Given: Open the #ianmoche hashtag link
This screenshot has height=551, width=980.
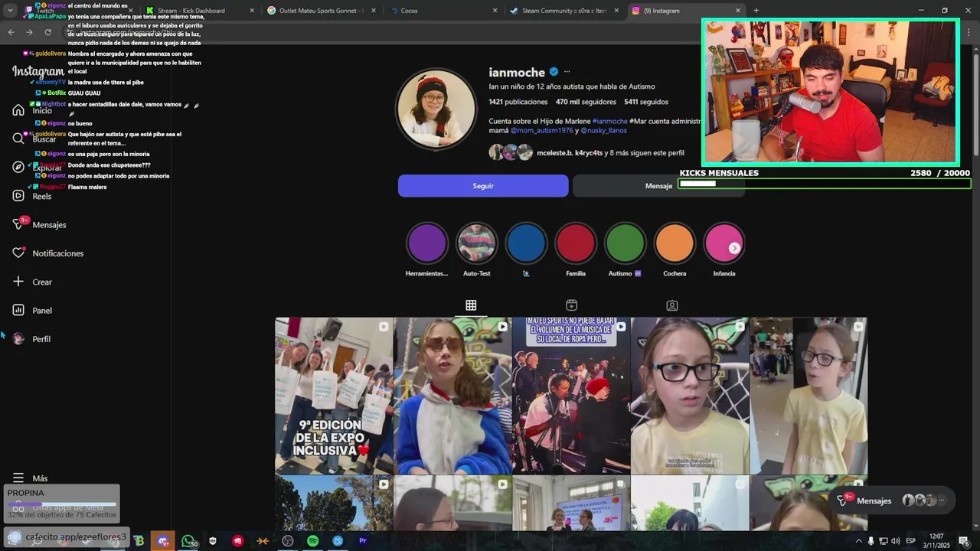Looking at the screenshot, I should 609,121.
